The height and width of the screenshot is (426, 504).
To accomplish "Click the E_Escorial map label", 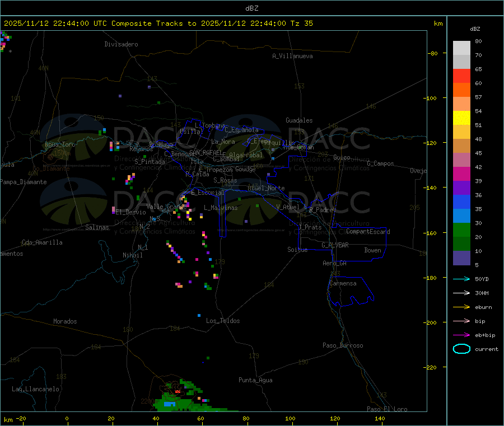I will 207,193.
